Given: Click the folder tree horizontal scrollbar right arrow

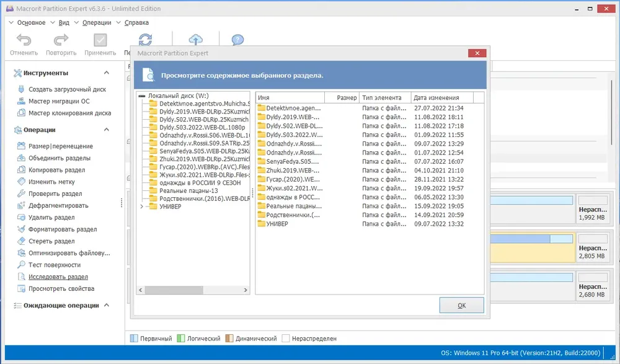Looking at the screenshot, I should point(246,290).
